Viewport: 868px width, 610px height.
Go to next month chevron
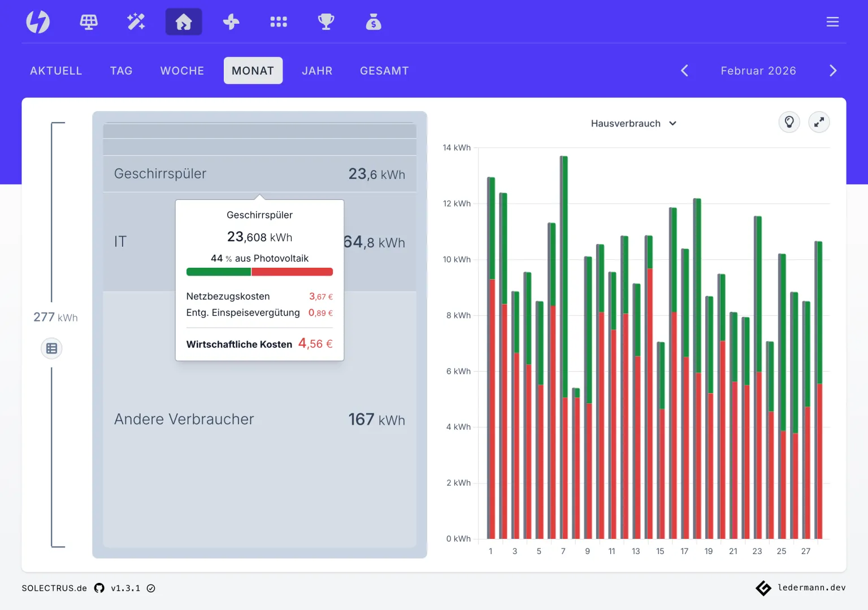[833, 71]
